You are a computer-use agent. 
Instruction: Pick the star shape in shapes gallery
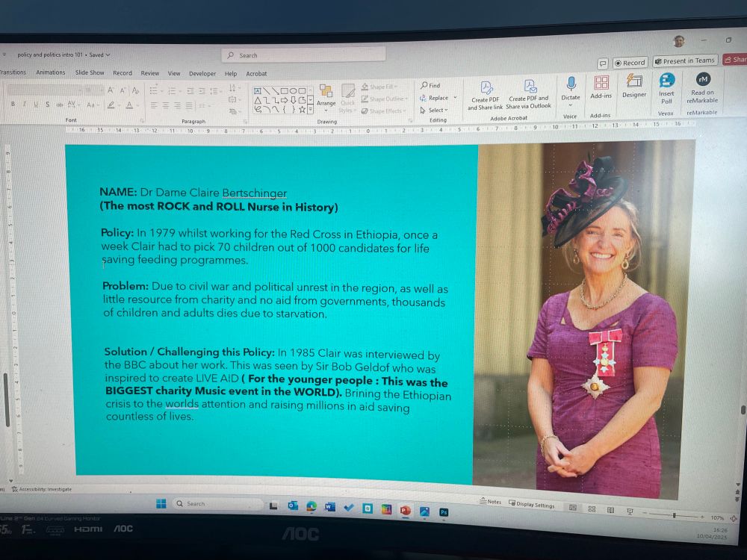pyautogui.click(x=302, y=110)
